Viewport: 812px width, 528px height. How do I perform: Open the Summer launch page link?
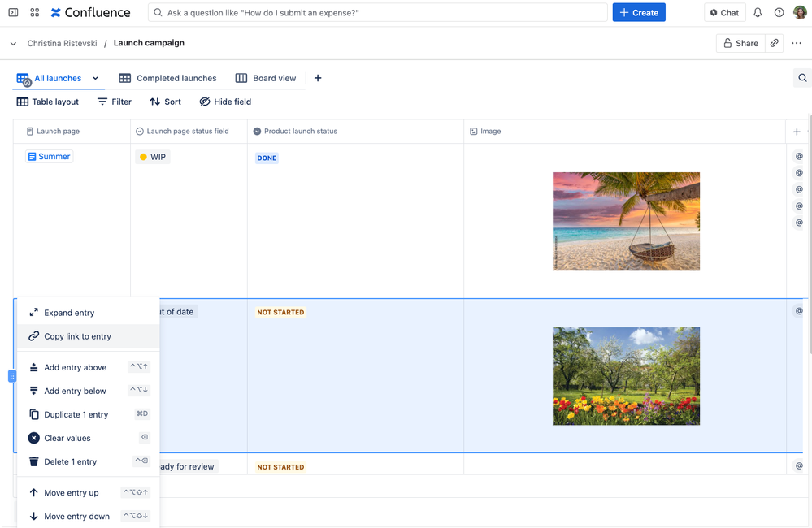click(50, 156)
